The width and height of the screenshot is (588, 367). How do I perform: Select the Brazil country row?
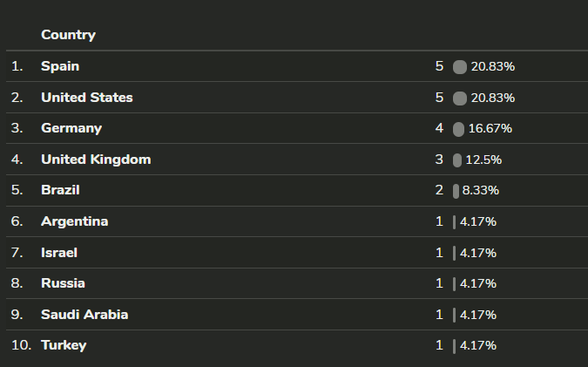[61, 190]
